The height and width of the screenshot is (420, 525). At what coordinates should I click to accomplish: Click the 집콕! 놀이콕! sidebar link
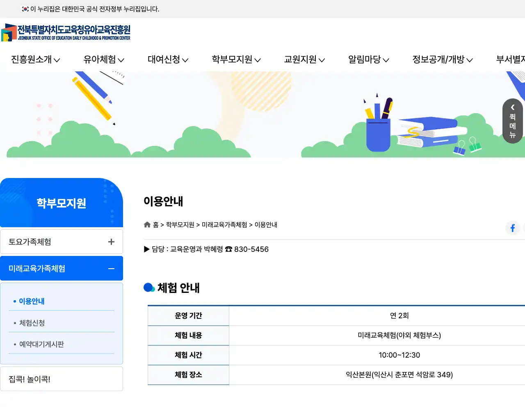[30, 379]
